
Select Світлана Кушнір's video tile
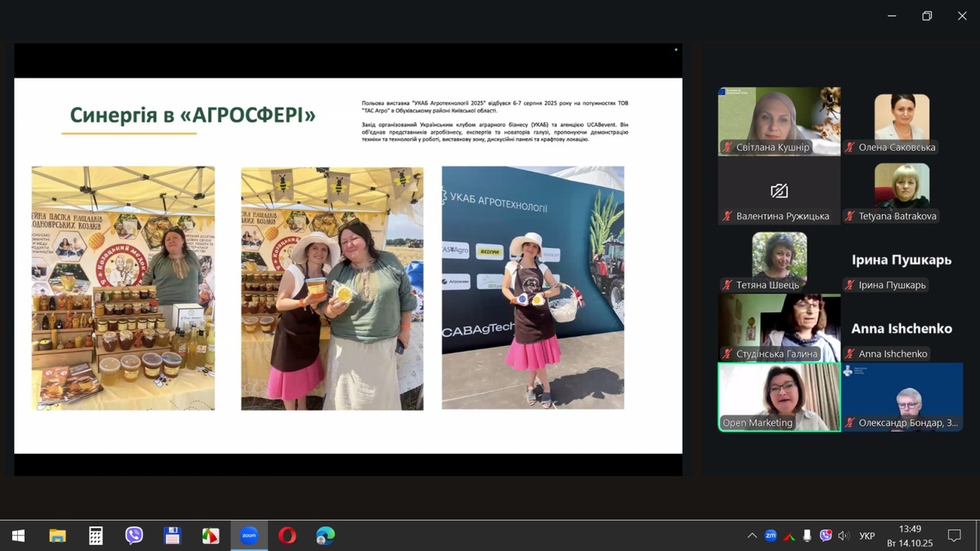click(x=779, y=120)
